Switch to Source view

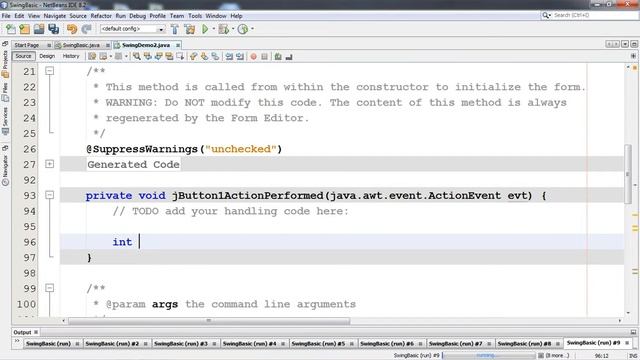[23, 56]
